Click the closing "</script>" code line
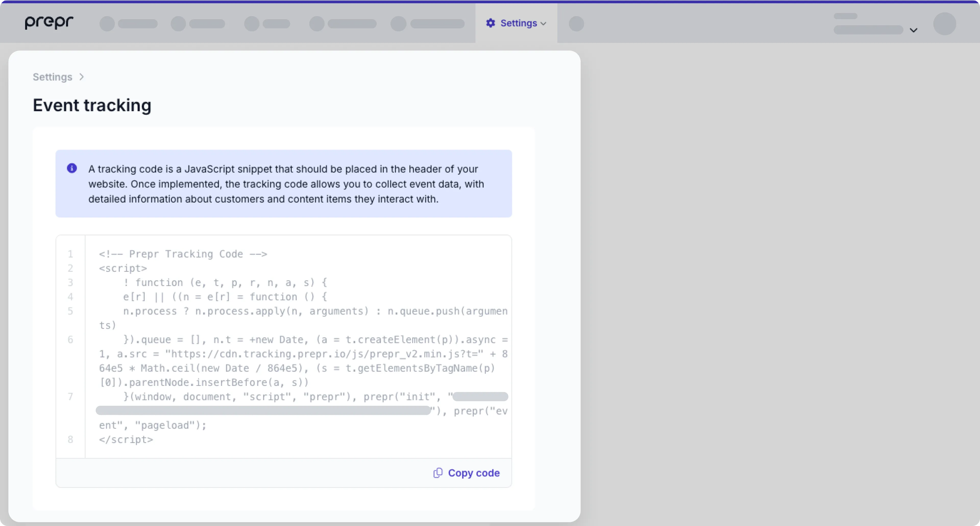The height and width of the screenshot is (526, 980). point(126,439)
